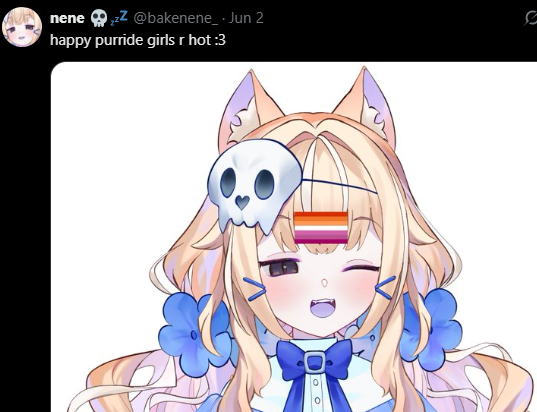Click the skull emoji after nene
Viewport: 537px width, 412px height.
pyautogui.click(x=99, y=18)
